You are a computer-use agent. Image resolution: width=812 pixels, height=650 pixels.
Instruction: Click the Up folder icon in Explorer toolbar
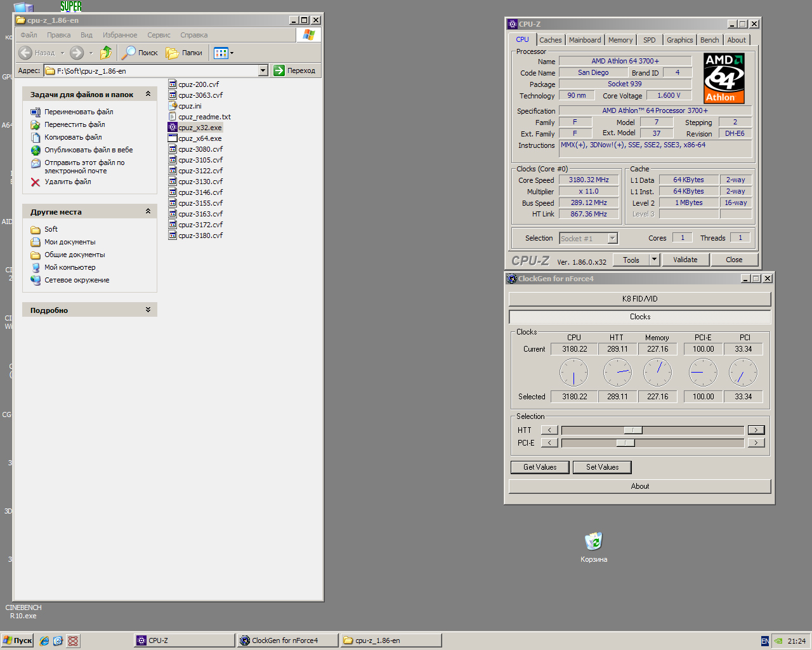coord(106,53)
